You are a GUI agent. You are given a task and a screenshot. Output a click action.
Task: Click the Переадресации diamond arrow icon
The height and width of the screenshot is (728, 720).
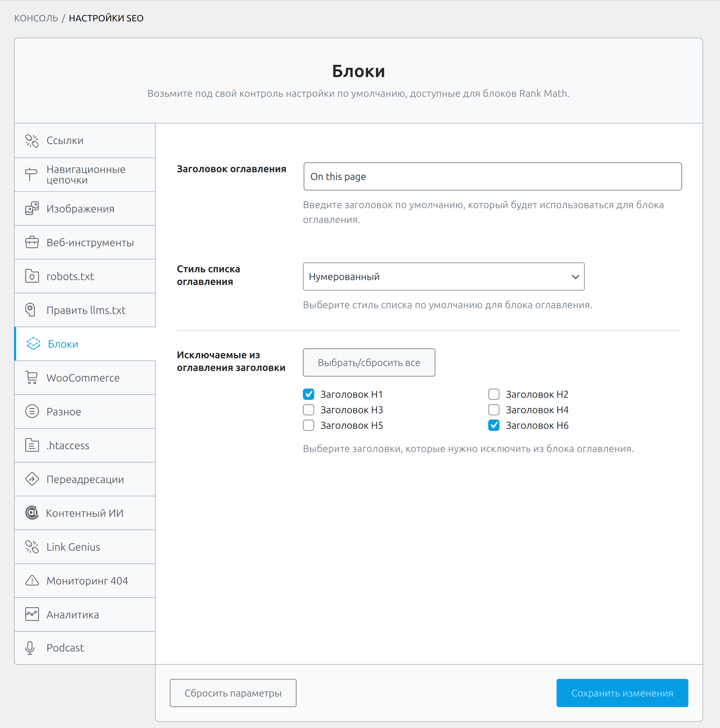click(x=32, y=479)
